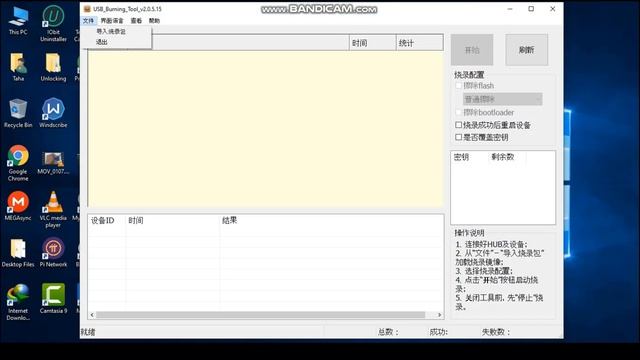The height and width of the screenshot is (360, 640).
Task: Launch Internet Download Manager shortcut
Action: (18, 302)
